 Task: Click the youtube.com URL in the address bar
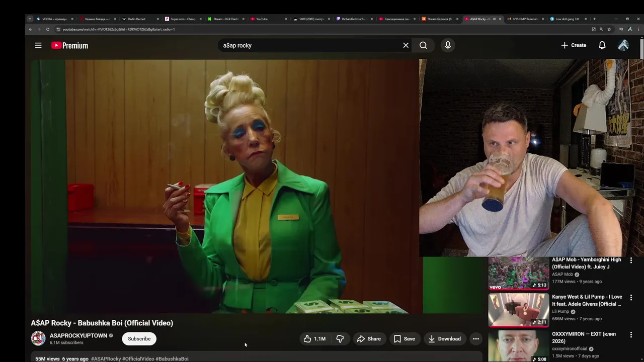[x=119, y=29]
